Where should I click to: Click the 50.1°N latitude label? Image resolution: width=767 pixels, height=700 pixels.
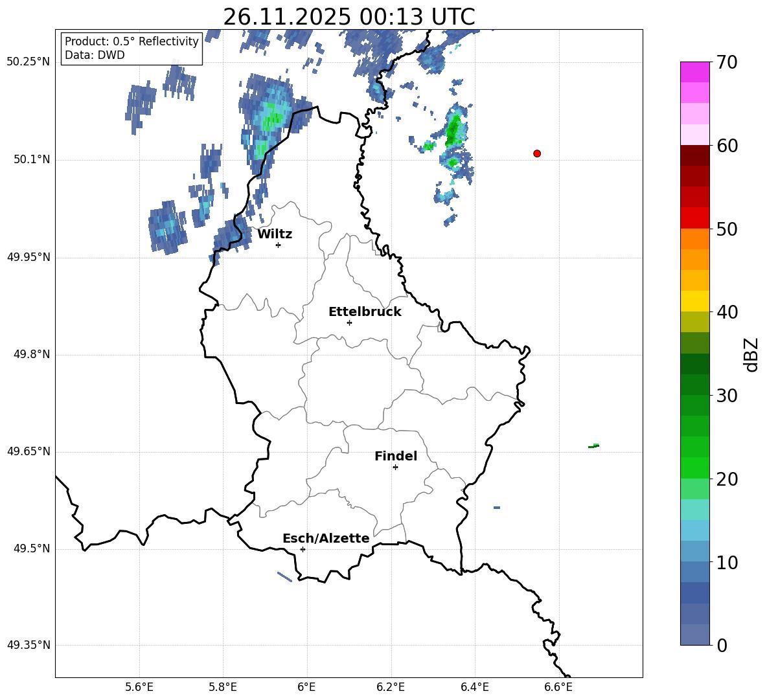pos(32,160)
